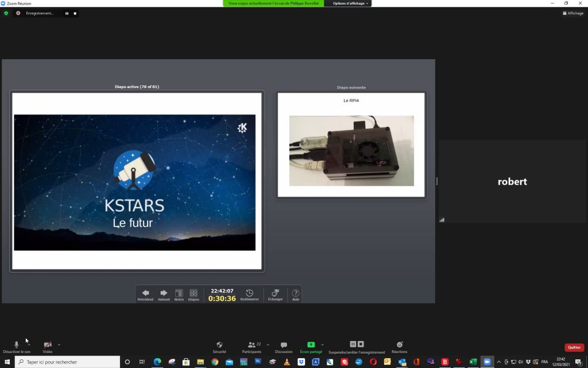Open the Sécurité shield menu
The image size is (588, 368).
point(219,347)
